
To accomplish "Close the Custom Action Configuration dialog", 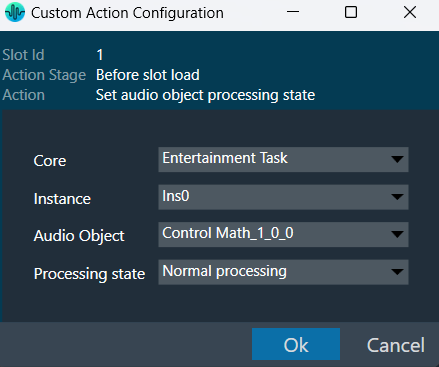I will 410,12.
